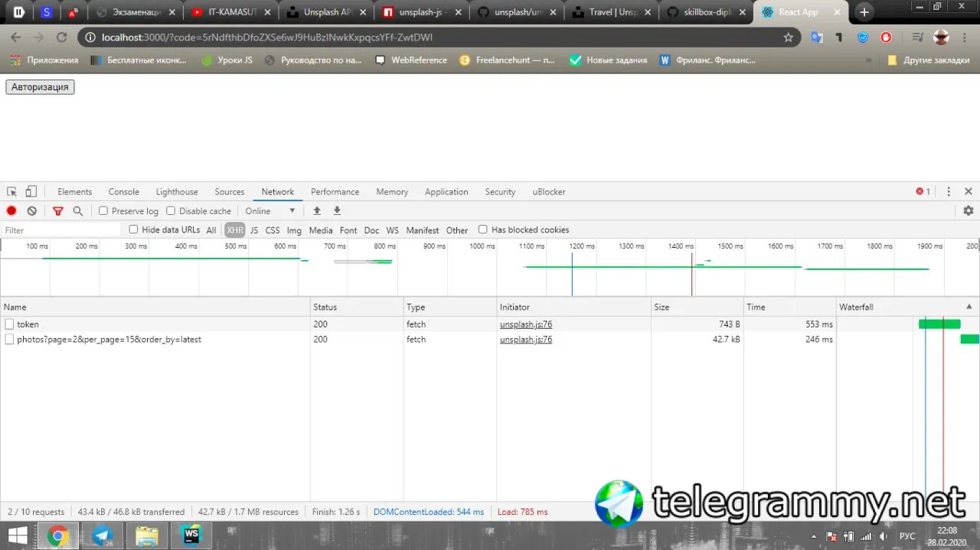Select the JS filter type
This screenshot has height=550, width=980.
pos(254,230)
